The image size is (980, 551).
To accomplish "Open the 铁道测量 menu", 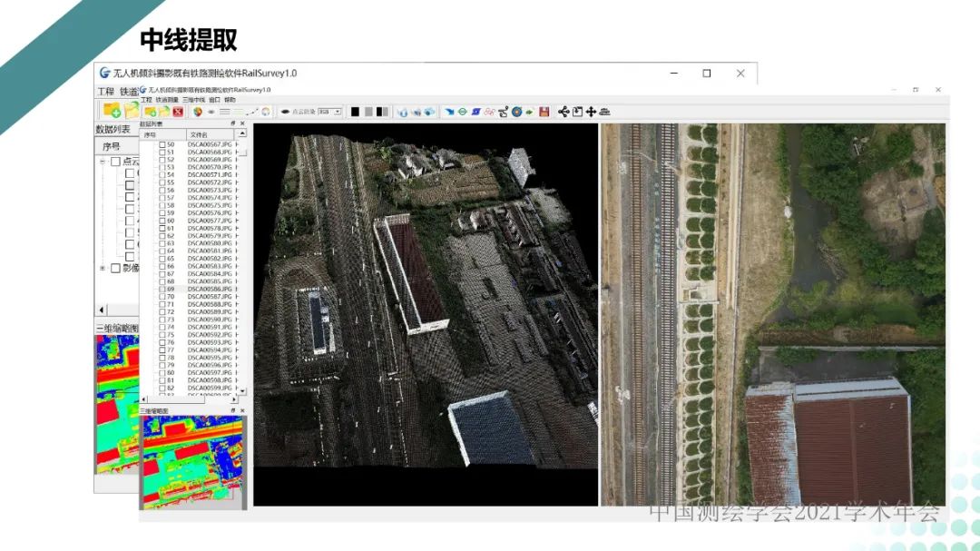I will coord(167,99).
